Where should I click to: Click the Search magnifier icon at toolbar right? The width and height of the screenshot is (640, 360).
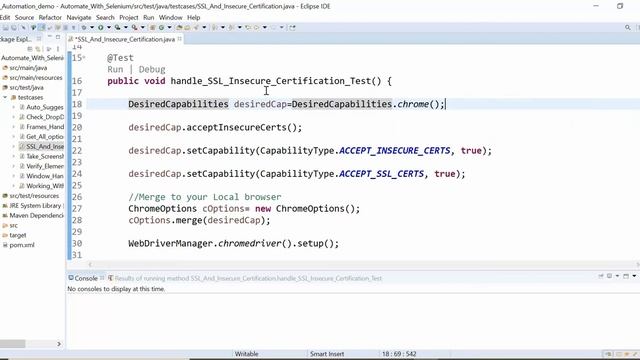click(627, 27)
